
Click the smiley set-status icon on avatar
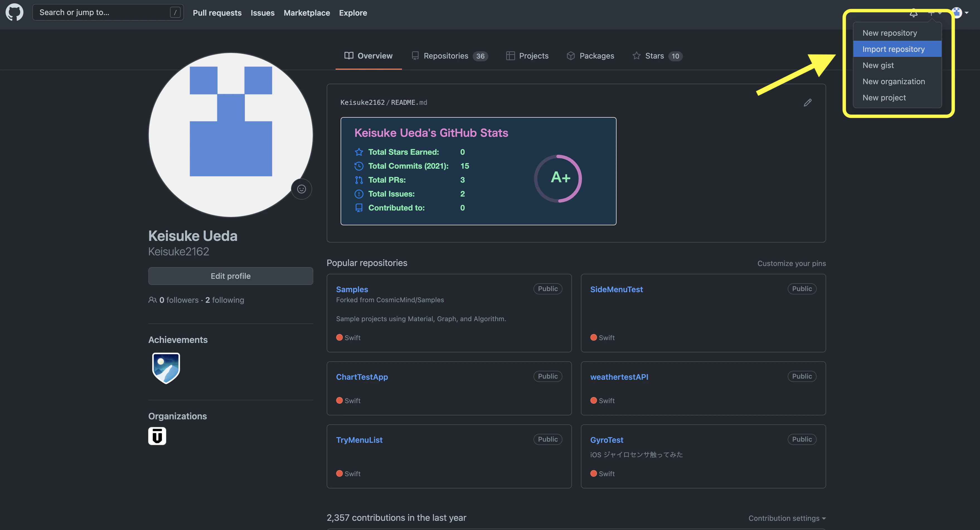click(301, 189)
